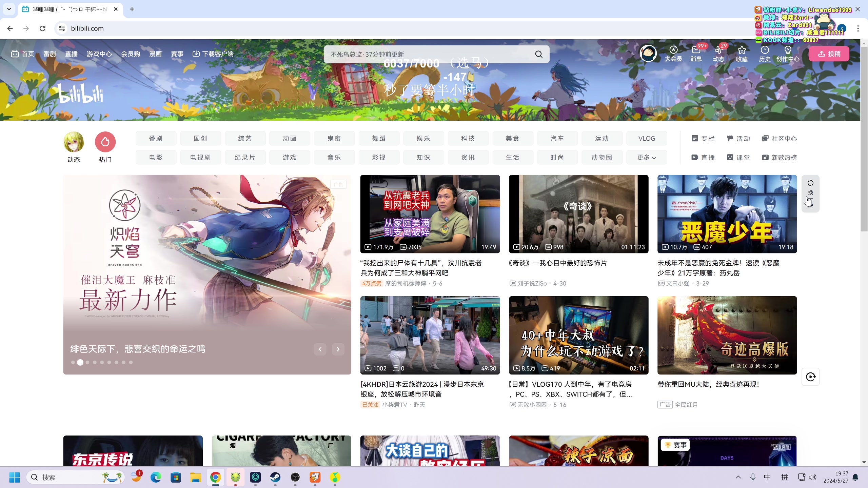Click 游戏中心 in top navigation

point(99,54)
